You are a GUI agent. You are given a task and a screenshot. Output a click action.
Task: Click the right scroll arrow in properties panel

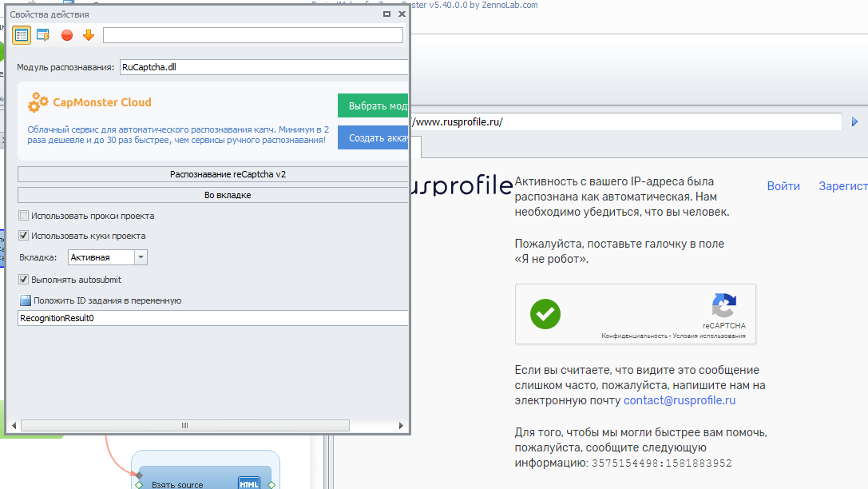pyautogui.click(x=401, y=425)
